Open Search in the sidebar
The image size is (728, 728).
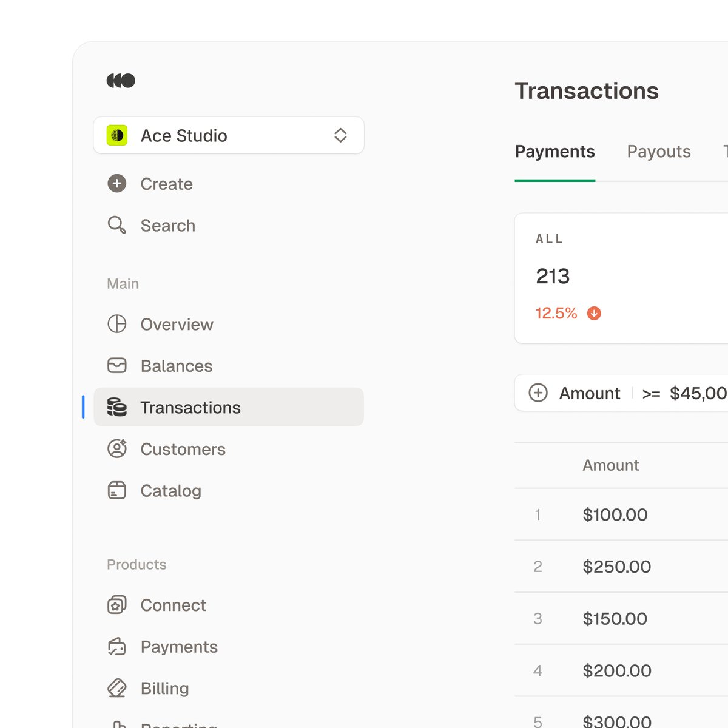click(x=229, y=225)
